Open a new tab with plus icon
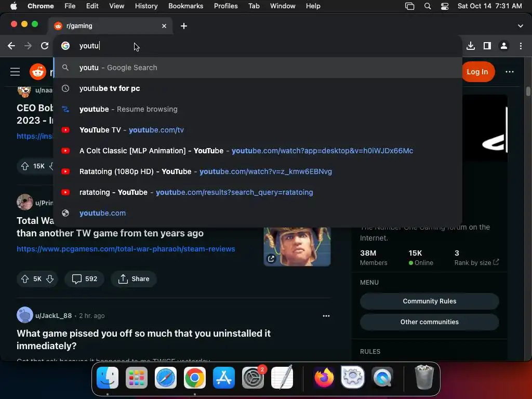This screenshot has width=532, height=399. coord(183,26)
